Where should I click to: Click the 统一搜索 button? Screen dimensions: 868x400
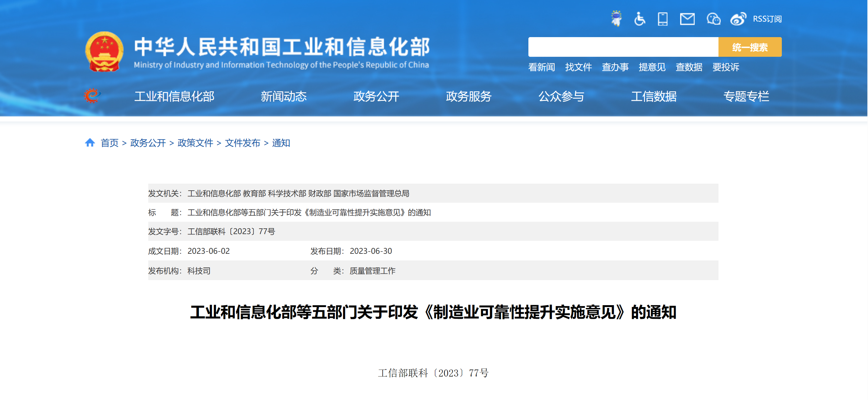(750, 47)
